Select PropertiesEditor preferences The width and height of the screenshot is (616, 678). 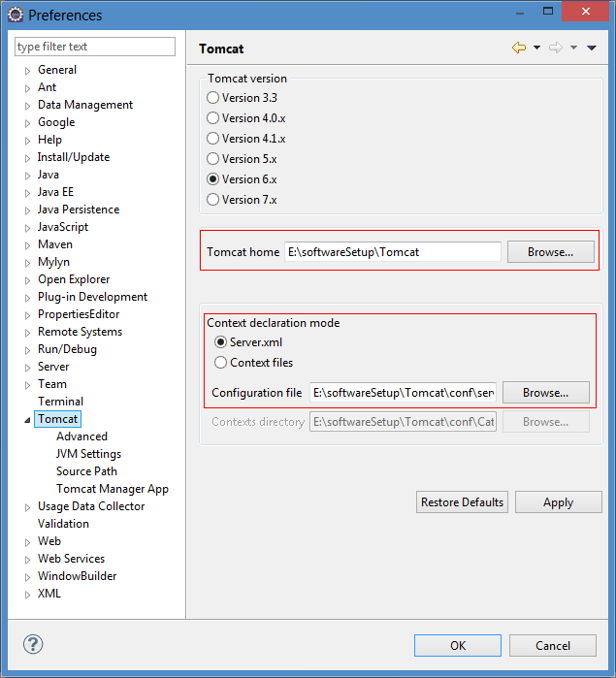pos(79,314)
